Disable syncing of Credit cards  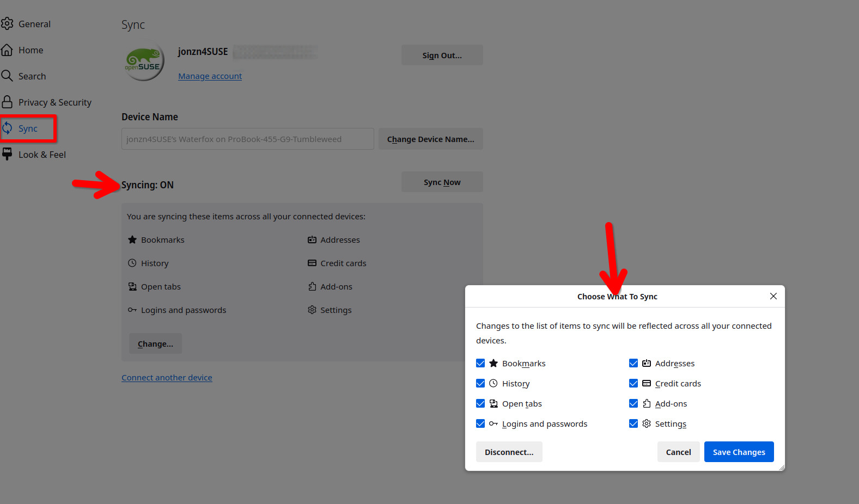pos(633,383)
